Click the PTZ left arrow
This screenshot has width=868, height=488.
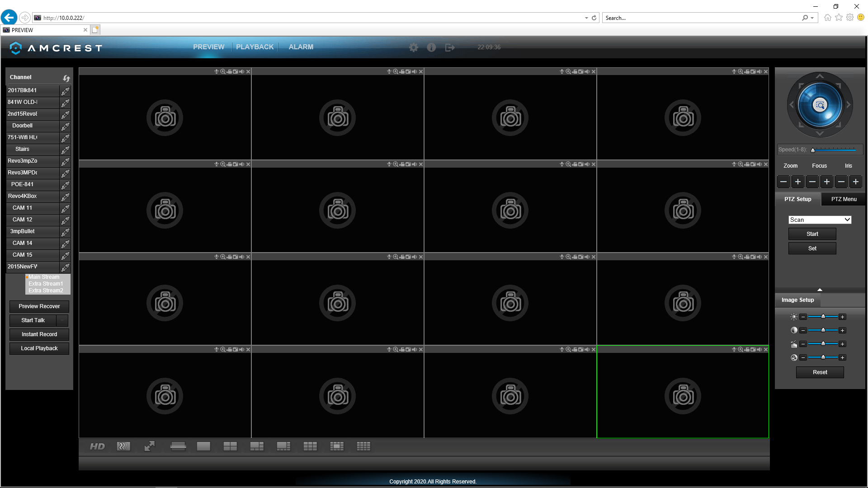click(792, 105)
